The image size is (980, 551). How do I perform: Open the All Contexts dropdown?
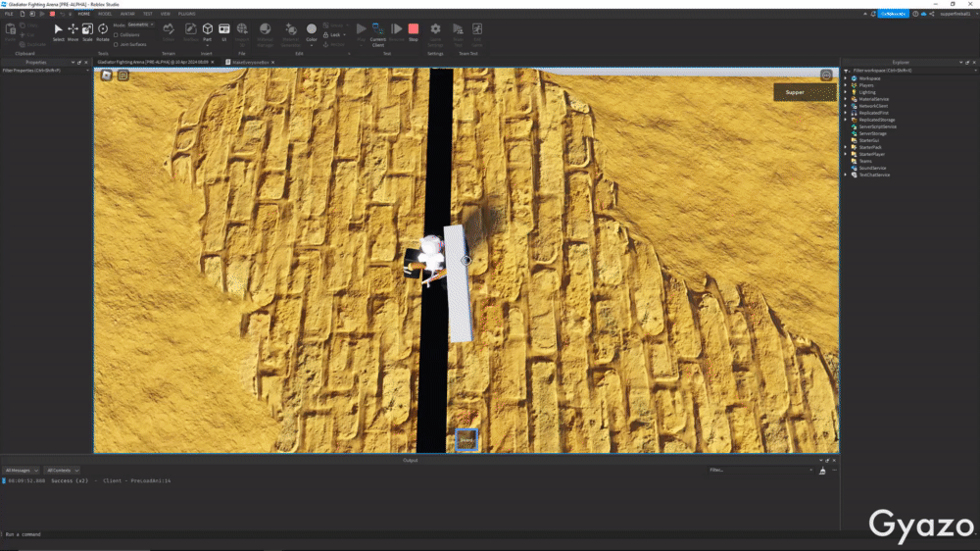coord(62,471)
